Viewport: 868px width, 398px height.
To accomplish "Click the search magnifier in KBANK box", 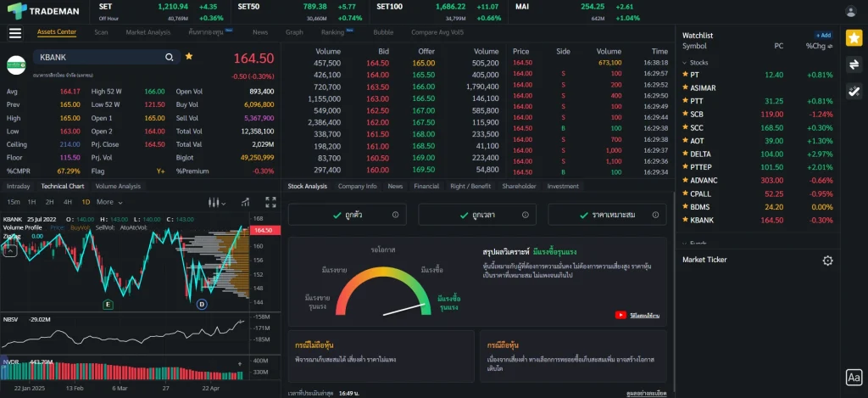I will point(170,57).
